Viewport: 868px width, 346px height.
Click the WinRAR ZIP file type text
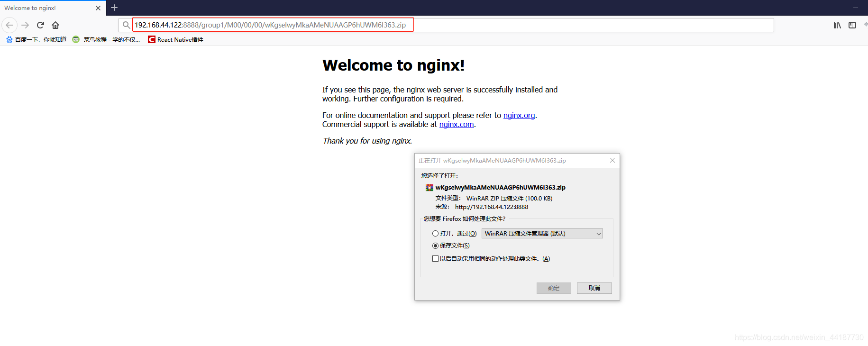click(x=510, y=199)
